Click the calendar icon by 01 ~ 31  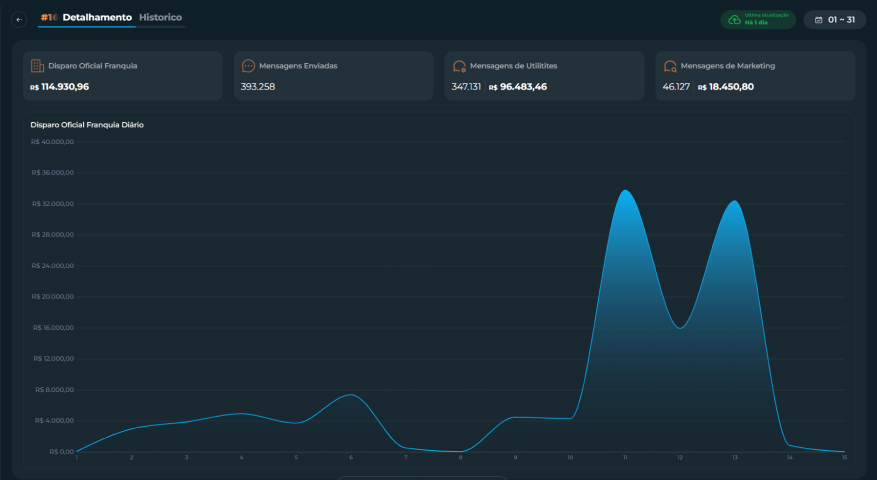tap(818, 20)
